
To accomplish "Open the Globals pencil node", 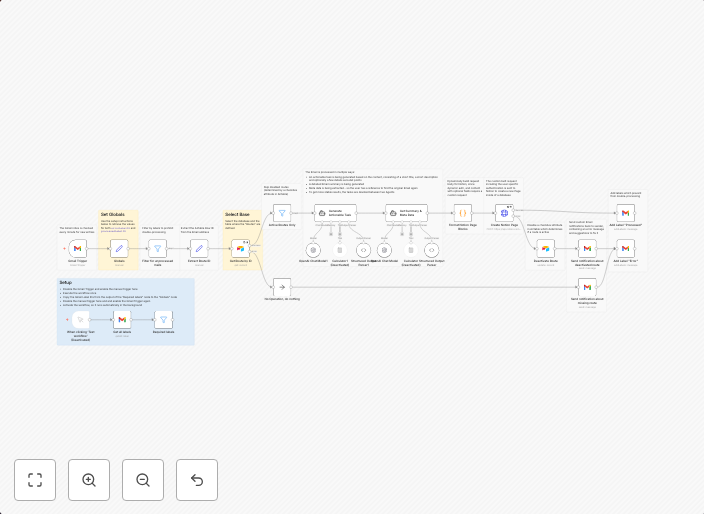I will point(119,248).
